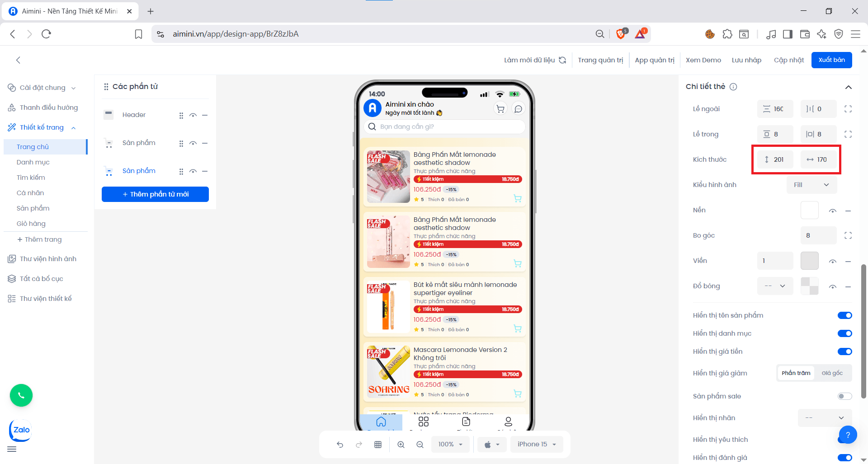Open the Fill dropdown for Kiểu hình ảnh
Viewport: 868px width, 464px height.
tap(811, 185)
